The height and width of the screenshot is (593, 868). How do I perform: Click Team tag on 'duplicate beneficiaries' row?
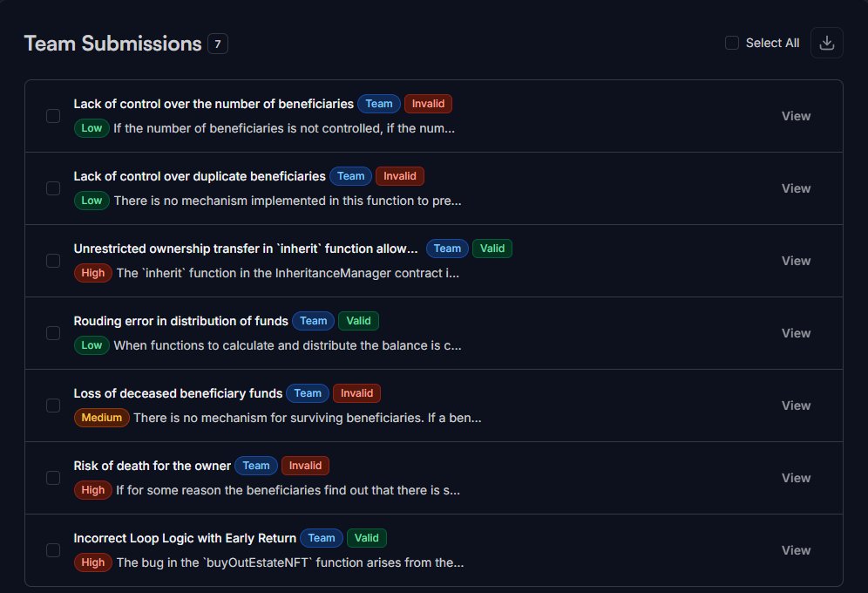pyautogui.click(x=350, y=176)
